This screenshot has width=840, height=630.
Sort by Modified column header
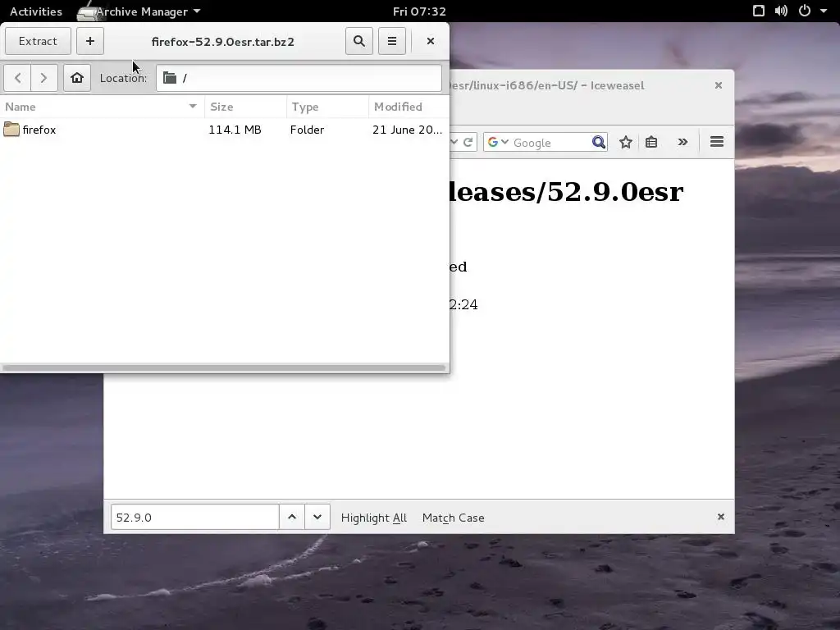tap(409, 107)
